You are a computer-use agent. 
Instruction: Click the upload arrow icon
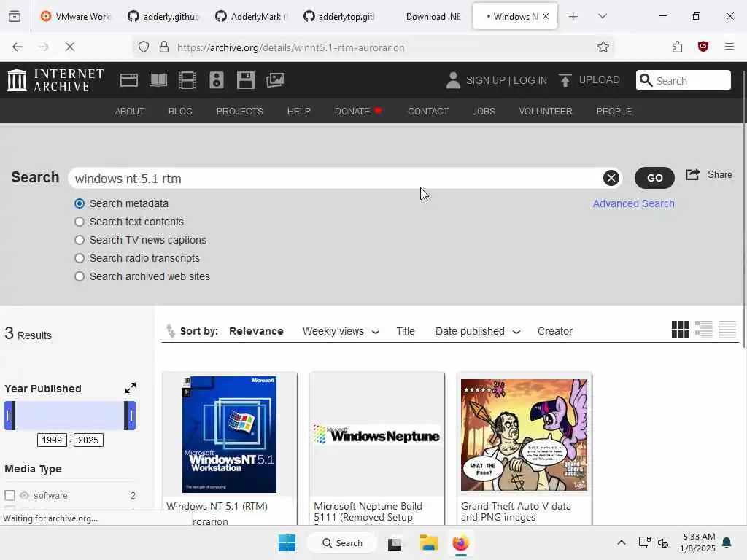point(565,80)
